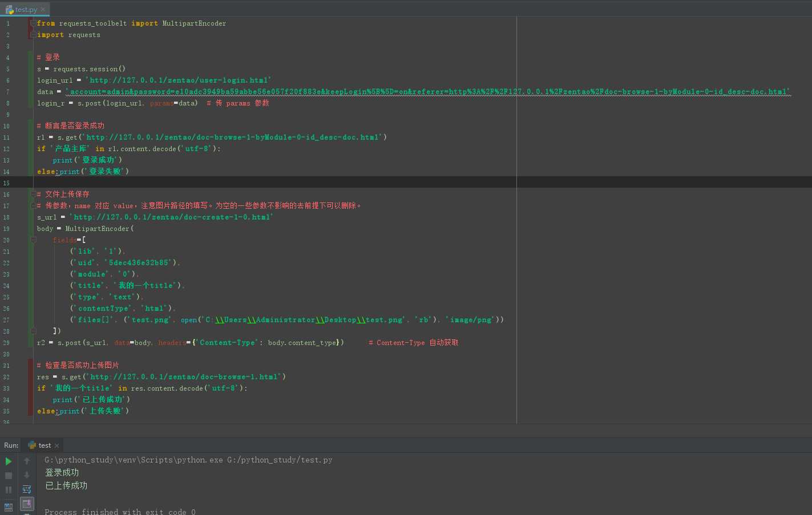Viewport: 812px width, 515px height.
Task: Collapse the comment fold end at line 17
Action: (33, 206)
